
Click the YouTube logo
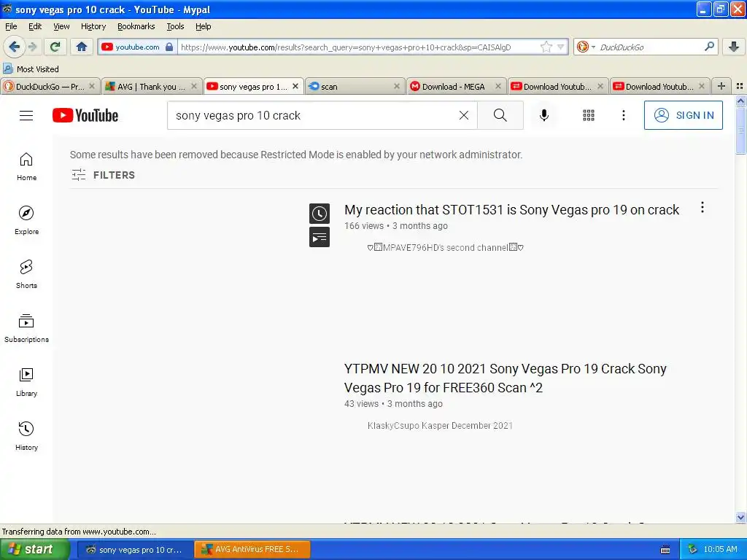(85, 115)
